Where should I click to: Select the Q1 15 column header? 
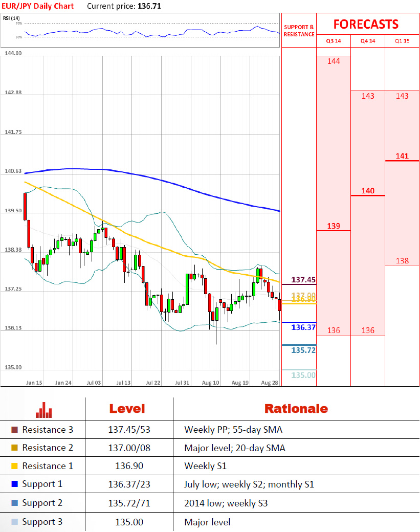coord(402,41)
